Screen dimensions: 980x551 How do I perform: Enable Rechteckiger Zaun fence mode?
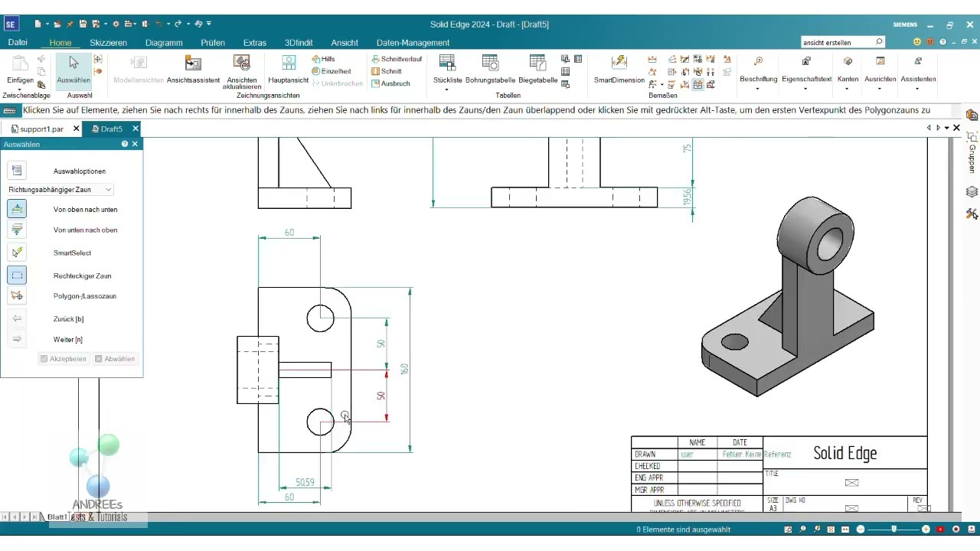tap(17, 275)
